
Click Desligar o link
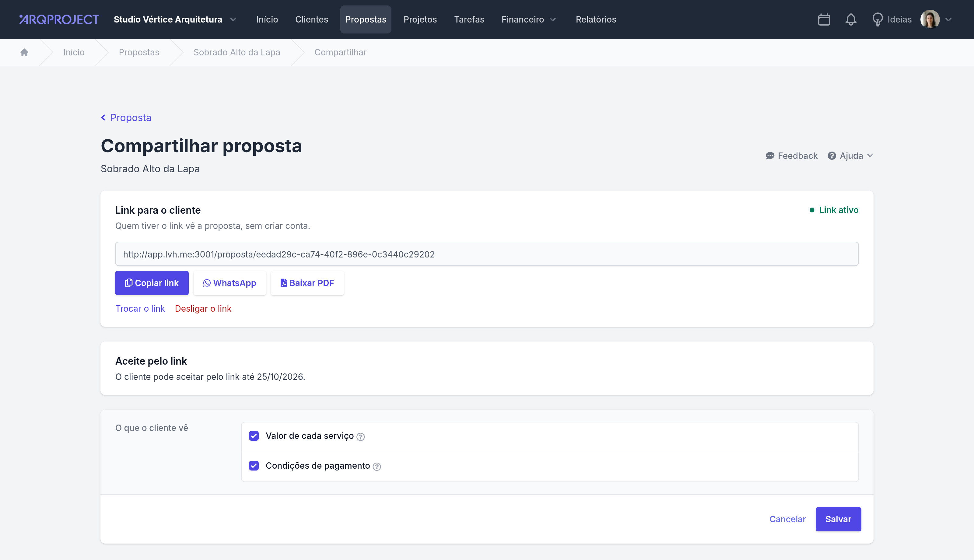point(203,309)
